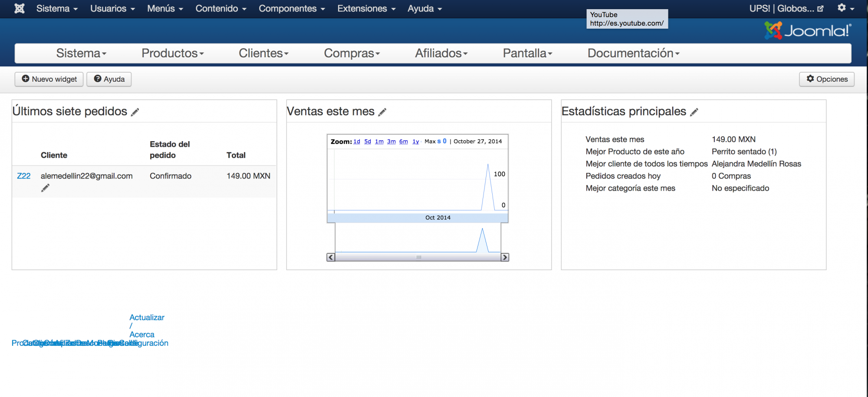Image resolution: width=868 pixels, height=397 pixels.
Task: Open the Contenido menu
Action: pos(221,8)
